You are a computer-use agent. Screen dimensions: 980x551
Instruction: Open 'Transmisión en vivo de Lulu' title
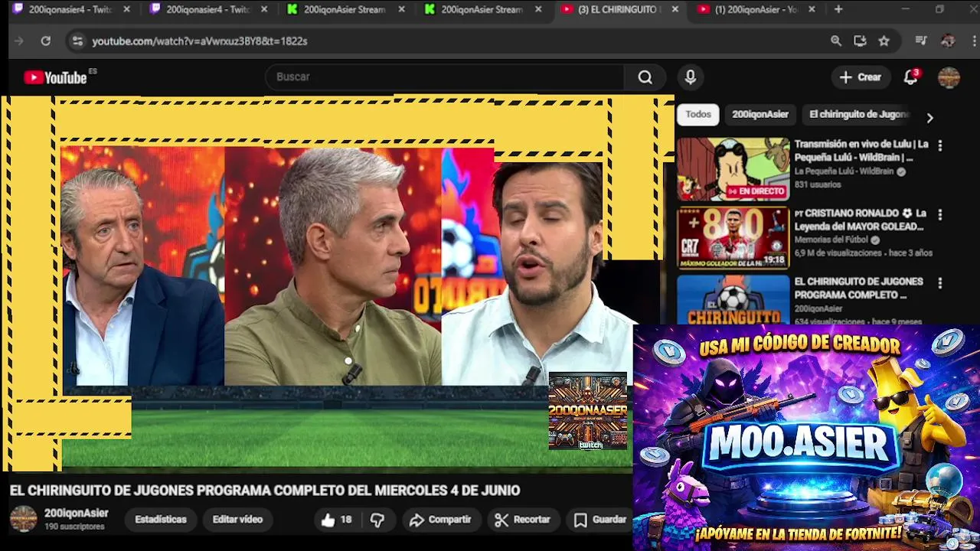[x=861, y=151]
